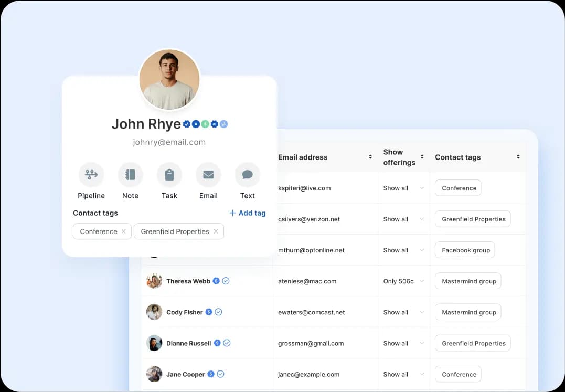Remove the Conference tag from contact

click(123, 231)
